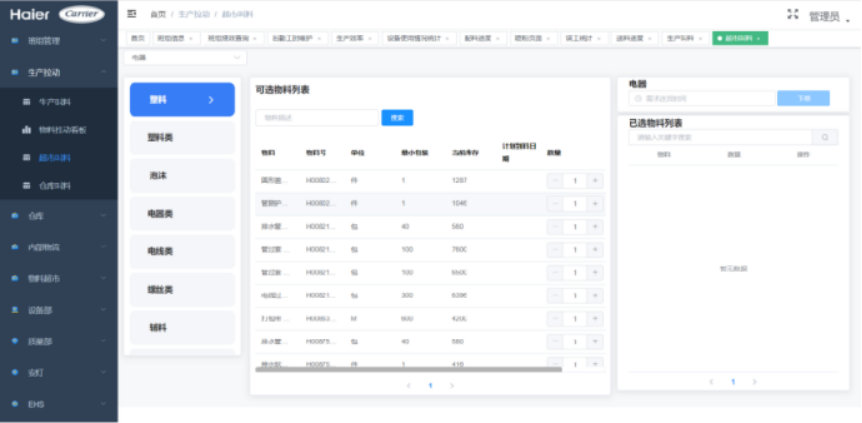Click the Haier Carrier logo
The image size is (862, 423).
59,14
